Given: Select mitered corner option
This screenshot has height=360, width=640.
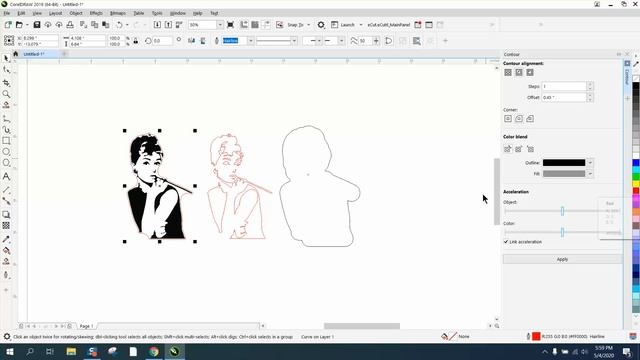Looking at the screenshot, I should click(508, 119).
